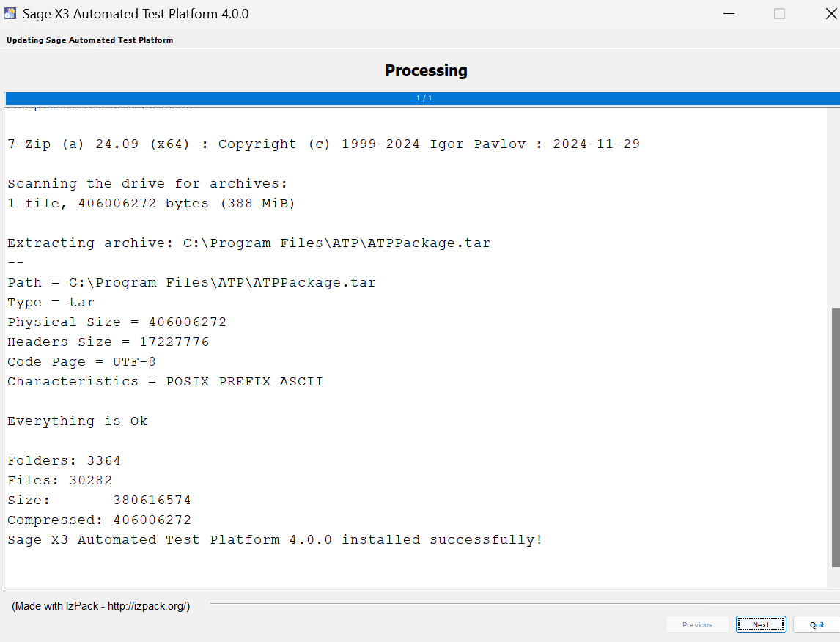This screenshot has width=840, height=642.
Task: Click the 'Type = tar' line
Action: (51, 303)
